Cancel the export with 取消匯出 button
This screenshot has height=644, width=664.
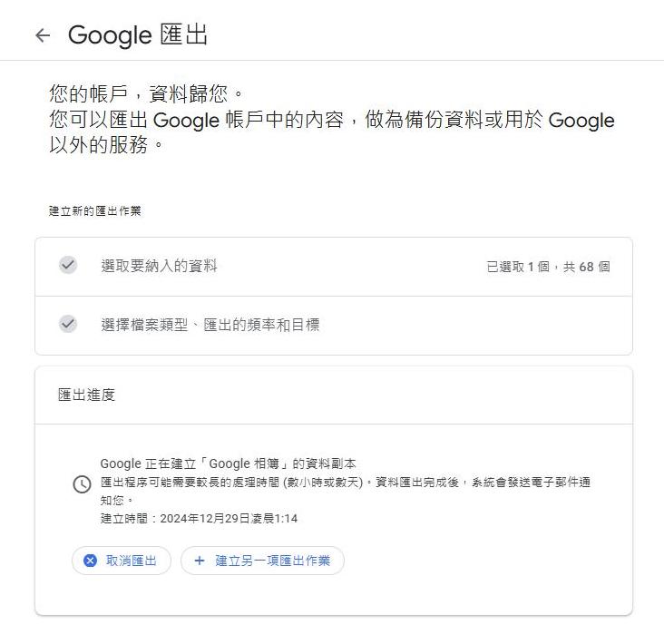click(x=122, y=561)
